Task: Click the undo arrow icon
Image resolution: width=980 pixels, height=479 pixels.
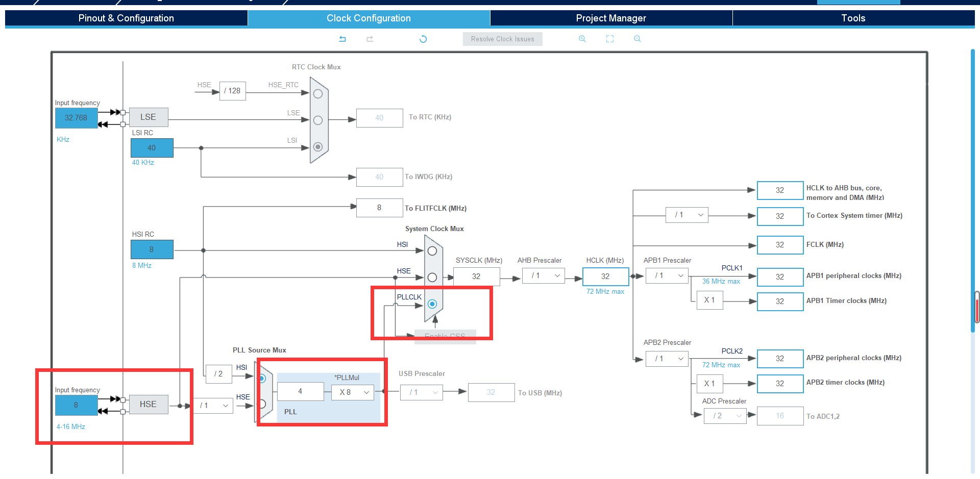Action: pos(342,39)
